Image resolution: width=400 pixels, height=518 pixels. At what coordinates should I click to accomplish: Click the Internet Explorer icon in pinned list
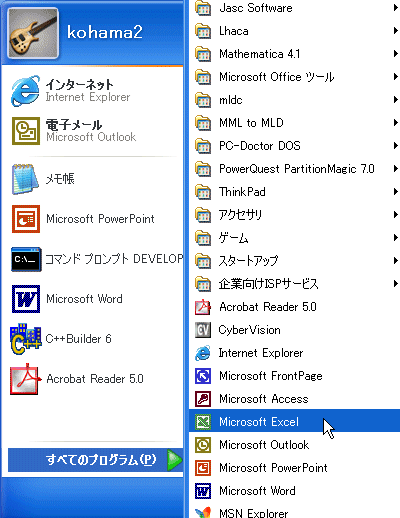coord(26,91)
